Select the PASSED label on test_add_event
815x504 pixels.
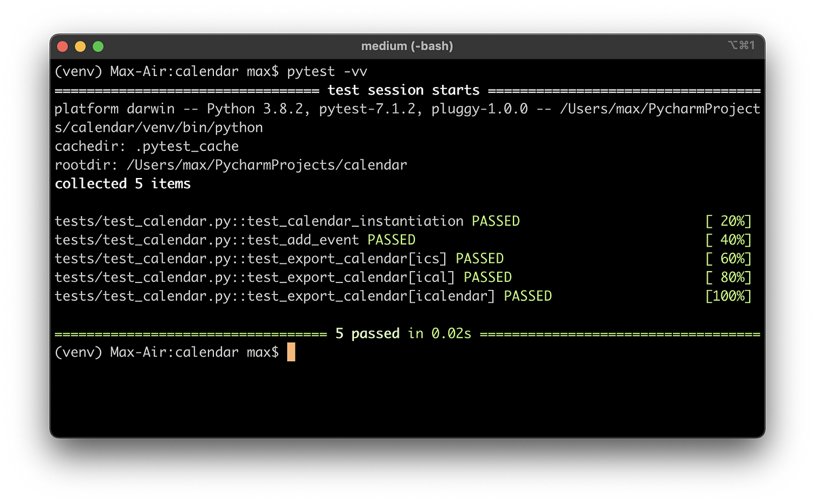[x=391, y=239]
